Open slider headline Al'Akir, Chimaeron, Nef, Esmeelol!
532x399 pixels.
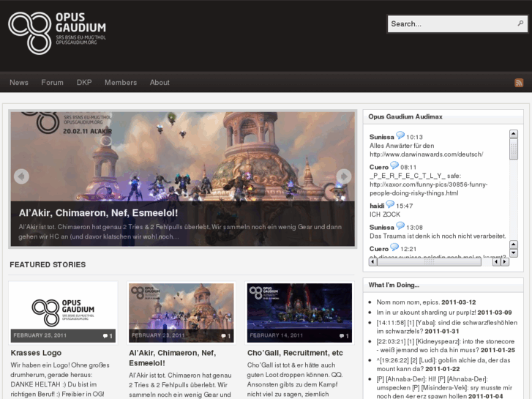tap(98, 213)
